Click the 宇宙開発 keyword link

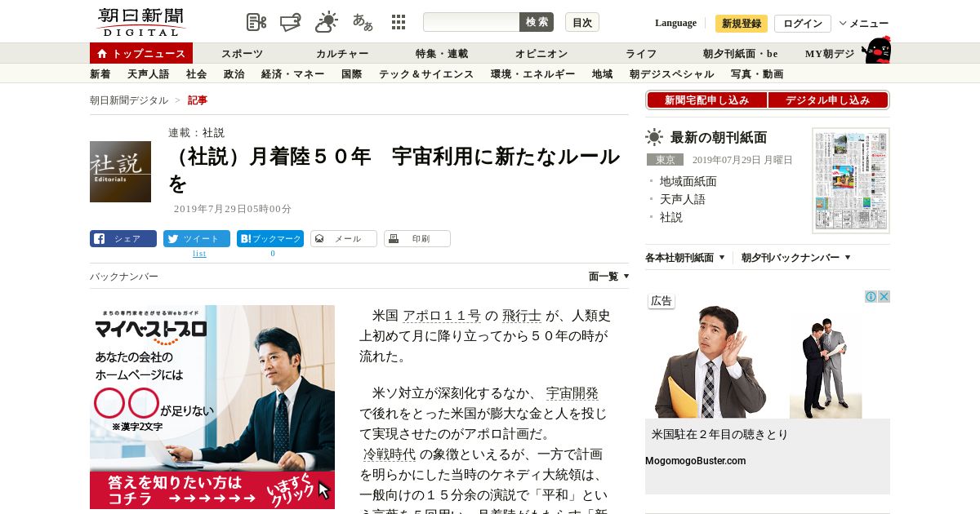[x=572, y=393]
